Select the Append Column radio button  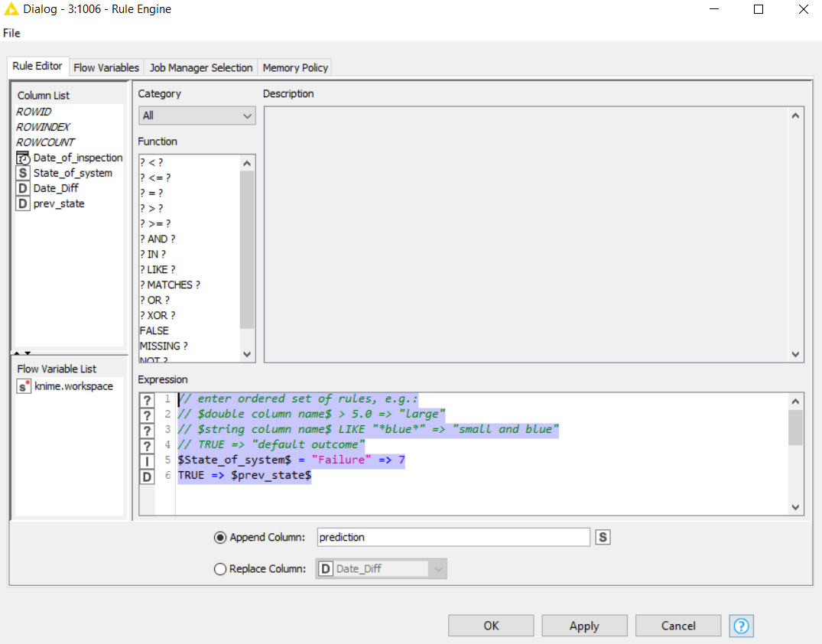pyautogui.click(x=220, y=538)
